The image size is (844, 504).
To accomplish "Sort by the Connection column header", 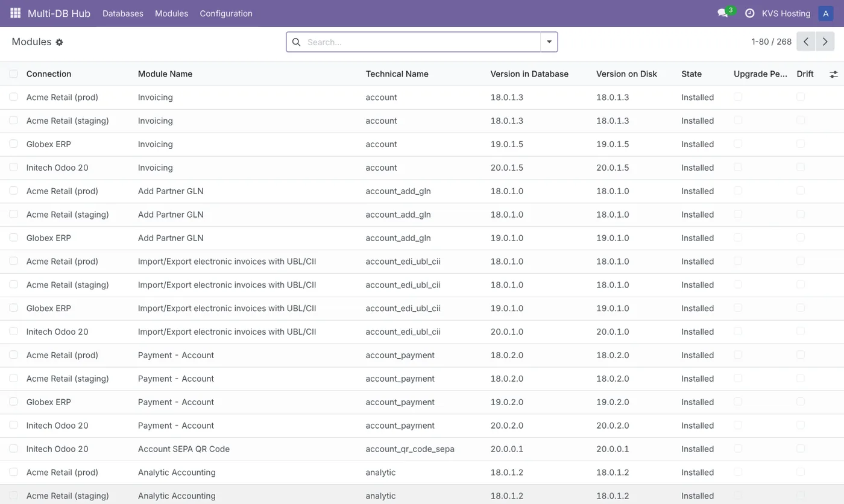I will click(x=49, y=74).
